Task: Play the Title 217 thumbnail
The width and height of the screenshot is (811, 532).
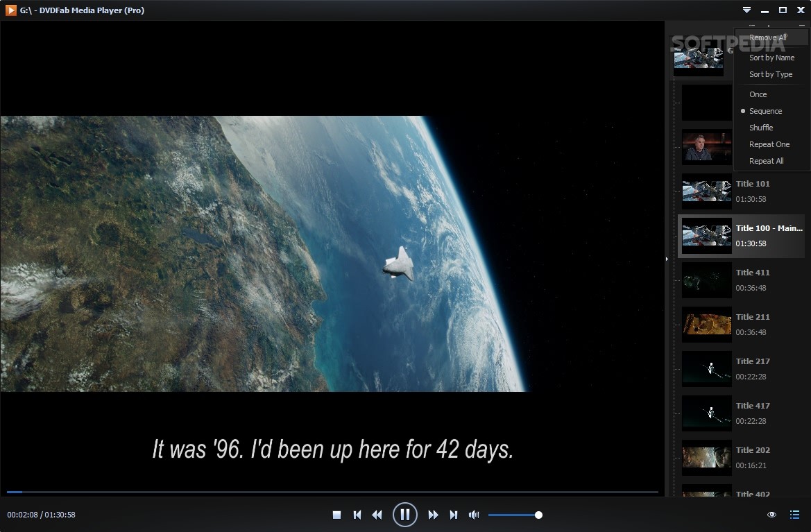Action: click(x=706, y=369)
